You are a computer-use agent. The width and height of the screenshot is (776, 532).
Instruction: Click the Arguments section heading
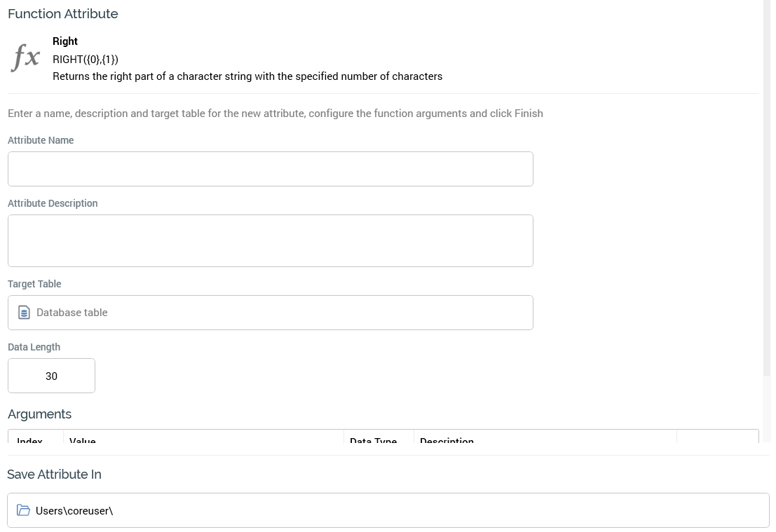(x=40, y=414)
